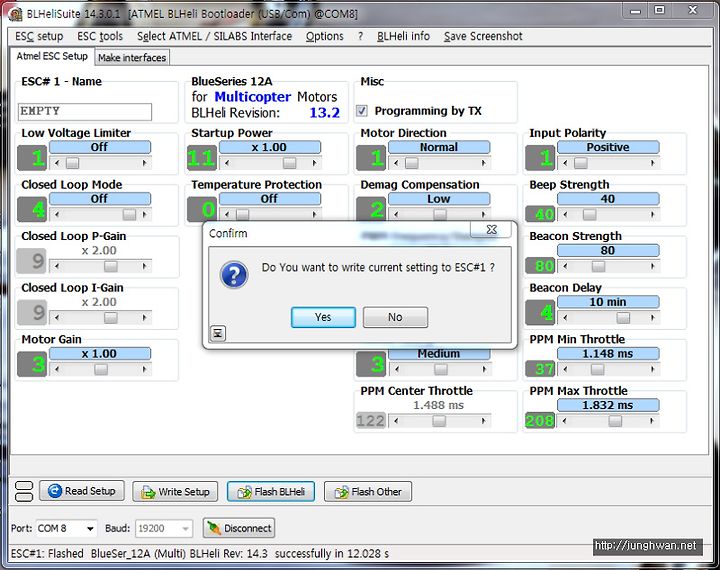This screenshot has width=720, height=570.
Task: Click the Multicopter text in BlueSeries 12A panel
Action: 253,97
